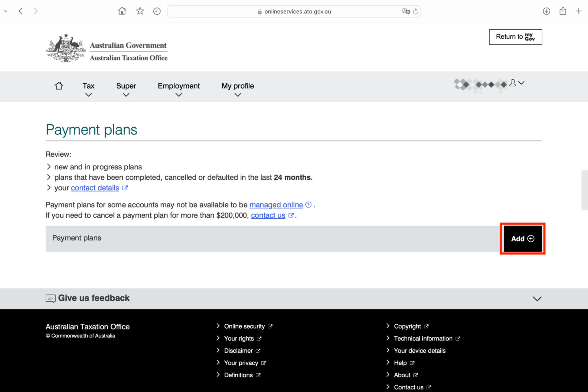Screen dimensions: 588x392
Task: Click the share icon in toolbar
Action: click(563, 11)
